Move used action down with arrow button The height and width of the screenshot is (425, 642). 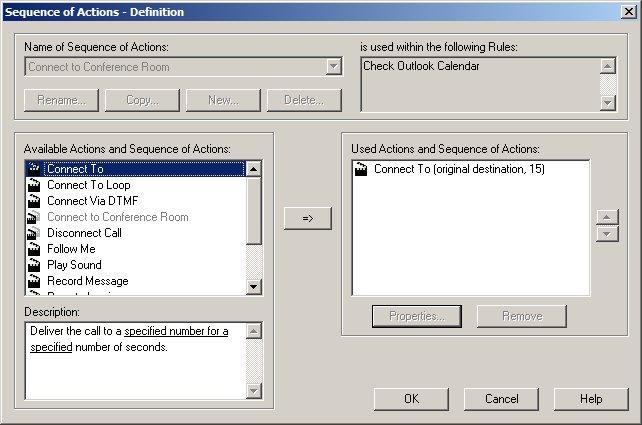607,234
